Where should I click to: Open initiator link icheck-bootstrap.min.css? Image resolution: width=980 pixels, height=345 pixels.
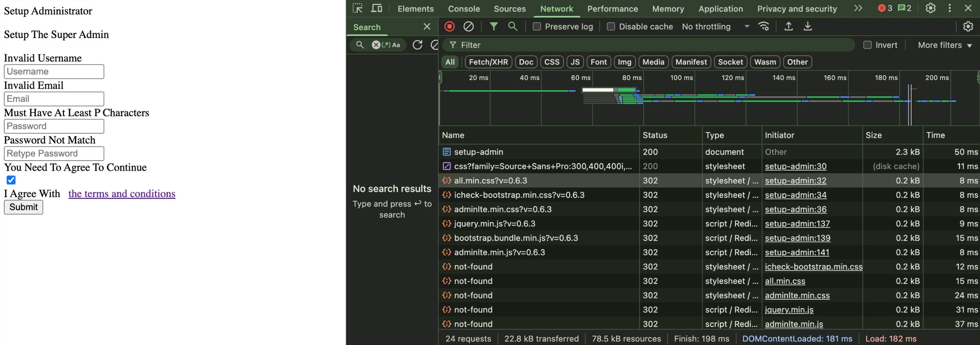point(813,267)
